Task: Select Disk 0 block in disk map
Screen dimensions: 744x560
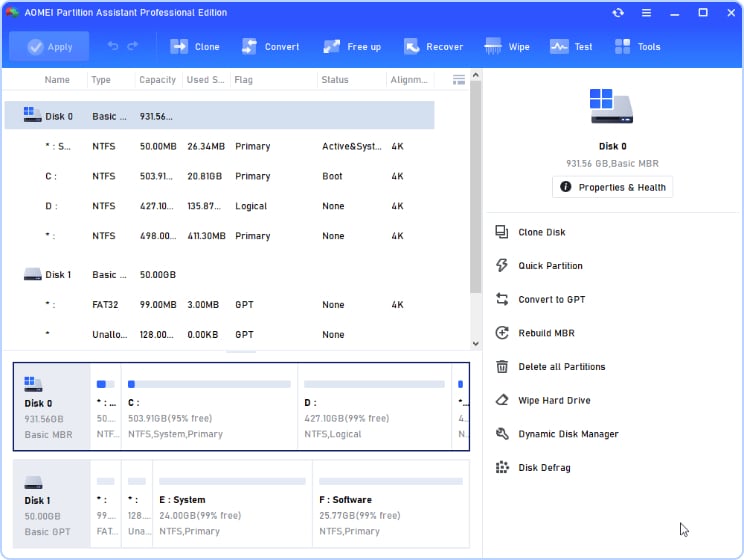Action: pos(52,407)
